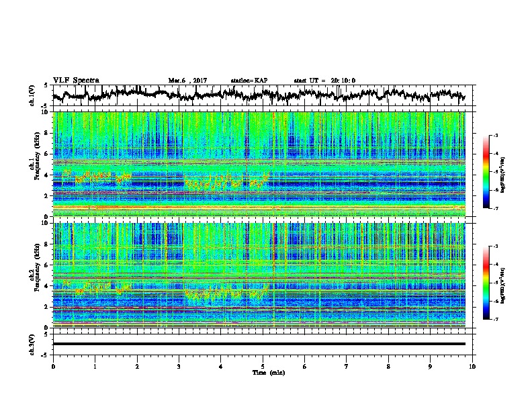Select the "start UT = 20:10:0" text
532x411 pixels.
coord(324,81)
